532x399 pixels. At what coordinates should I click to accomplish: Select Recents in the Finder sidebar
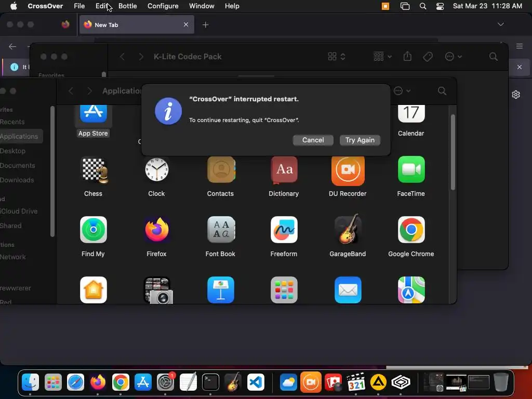(x=12, y=122)
